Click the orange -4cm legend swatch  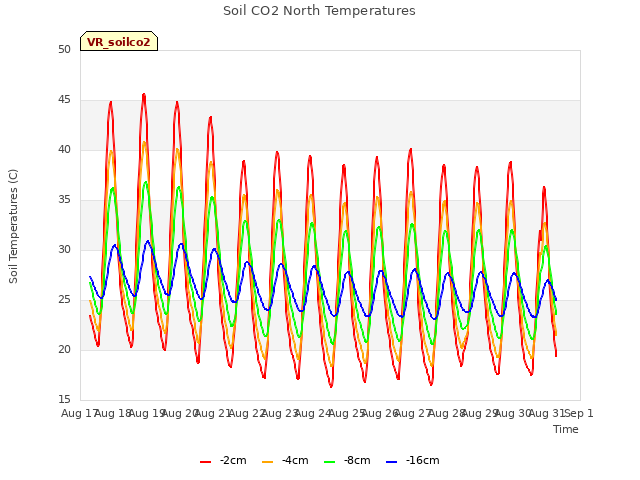tap(267, 462)
